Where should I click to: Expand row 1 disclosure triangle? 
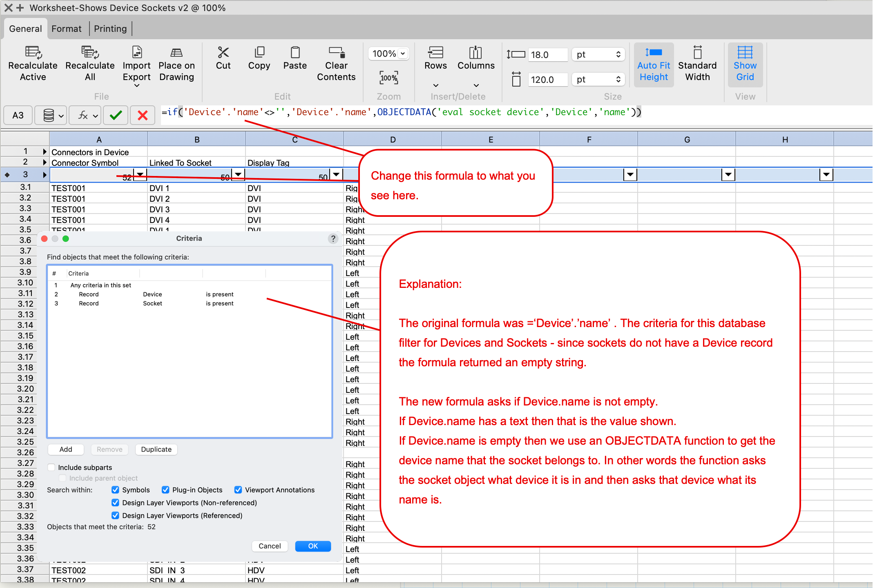(45, 151)
